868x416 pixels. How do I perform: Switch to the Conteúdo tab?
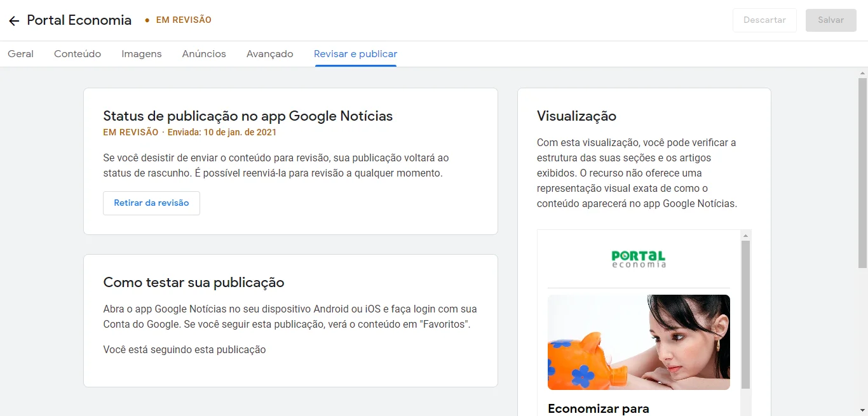tap(78, 54)
